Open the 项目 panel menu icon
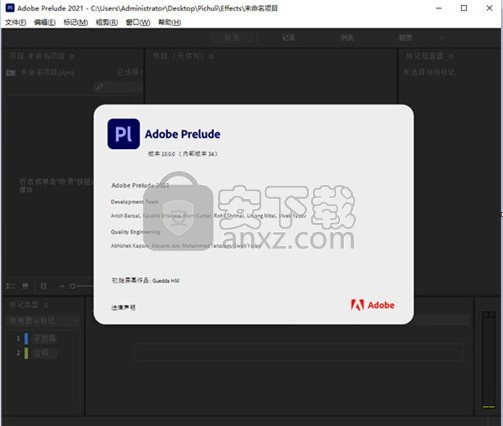503x426 pixels. tap(72, 56)
